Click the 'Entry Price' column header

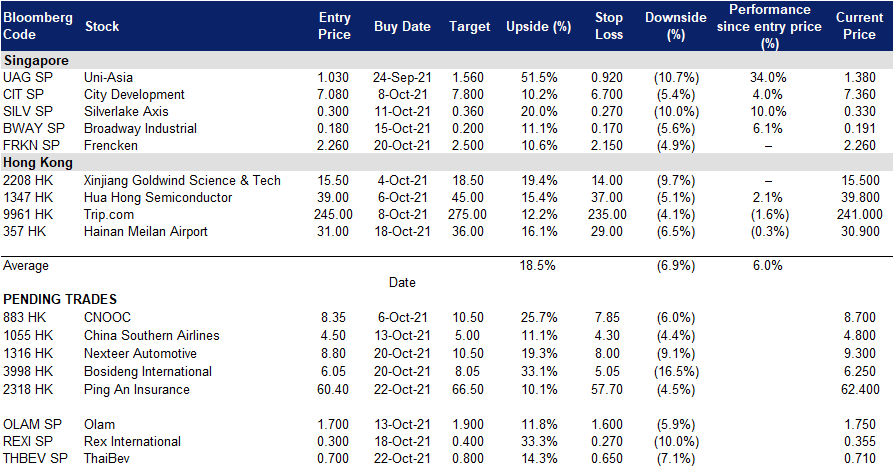pyautogui.click(x=334, y=26)
